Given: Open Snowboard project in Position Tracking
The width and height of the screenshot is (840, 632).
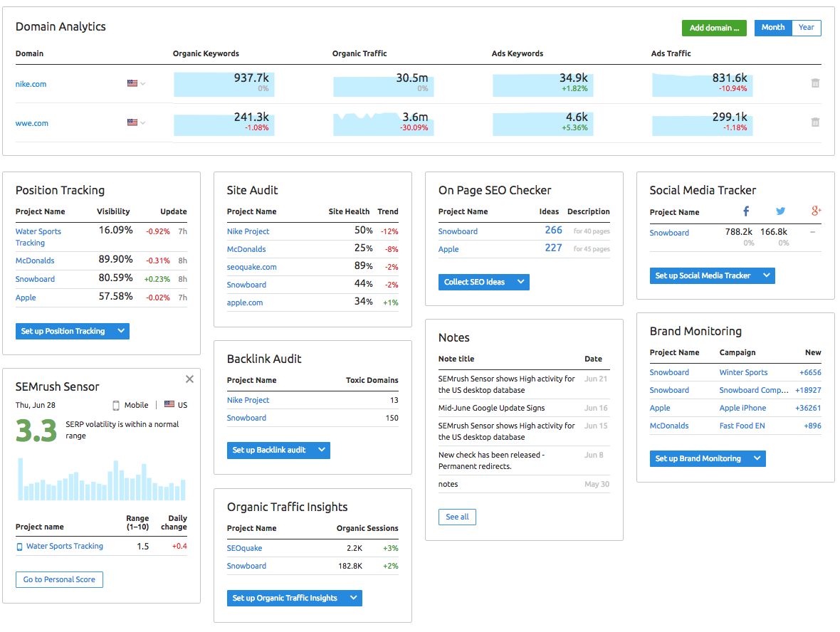Looking at the screenshot, I should pos(35,279).
